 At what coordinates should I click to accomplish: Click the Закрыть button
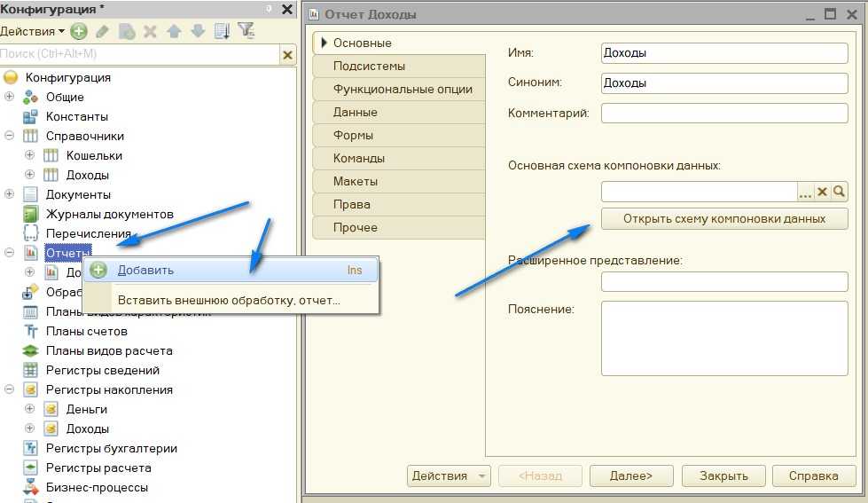[x=723, y=475]
